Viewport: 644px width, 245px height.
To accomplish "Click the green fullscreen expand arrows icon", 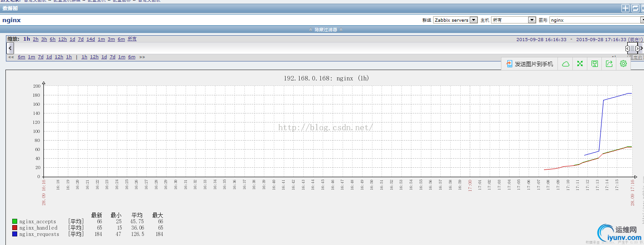I will 580,64.
